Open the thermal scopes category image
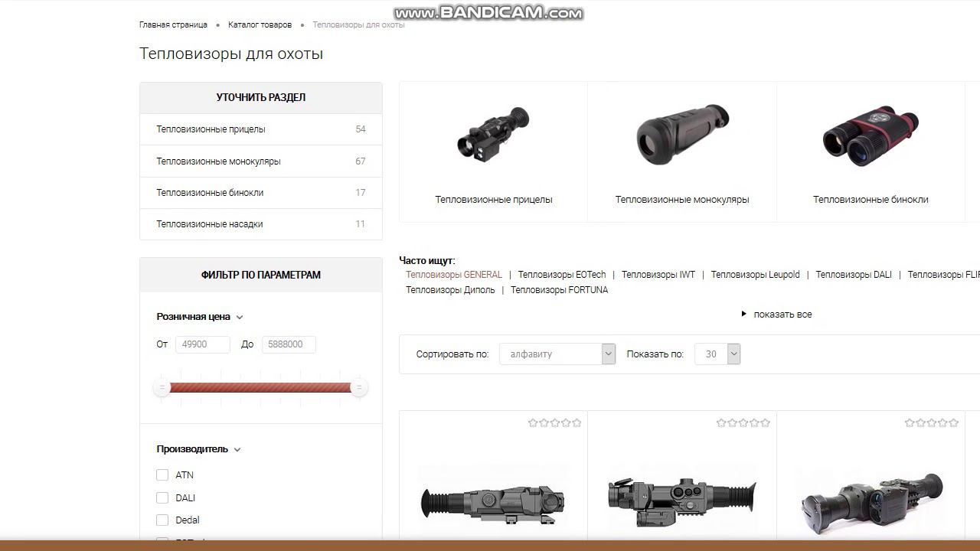 (493, 133)
